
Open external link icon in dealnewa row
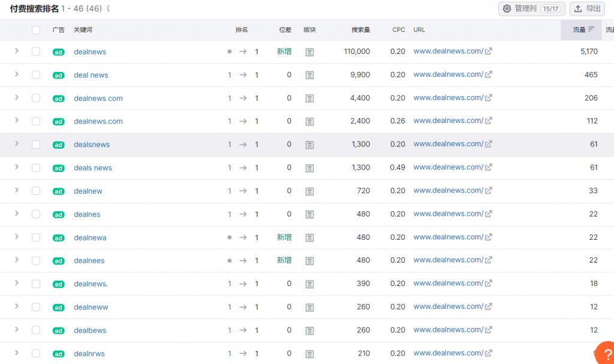(488, 237)
